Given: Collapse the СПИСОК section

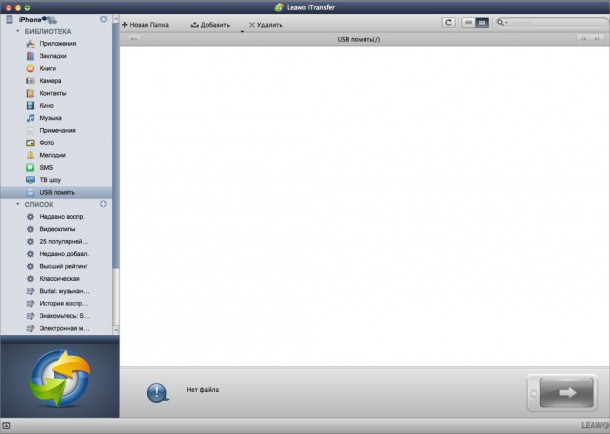Looking at the screenshot, I should click(18, 204).
